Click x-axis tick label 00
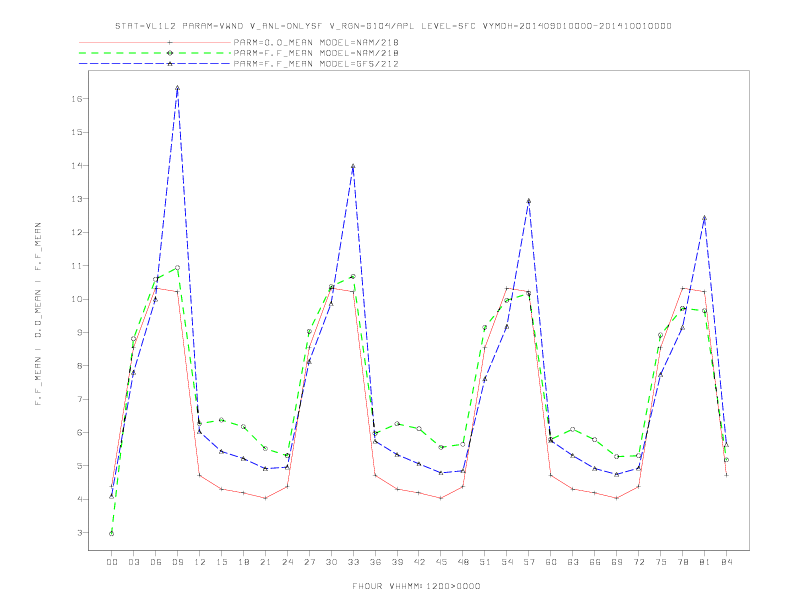 tap(112, 562)
